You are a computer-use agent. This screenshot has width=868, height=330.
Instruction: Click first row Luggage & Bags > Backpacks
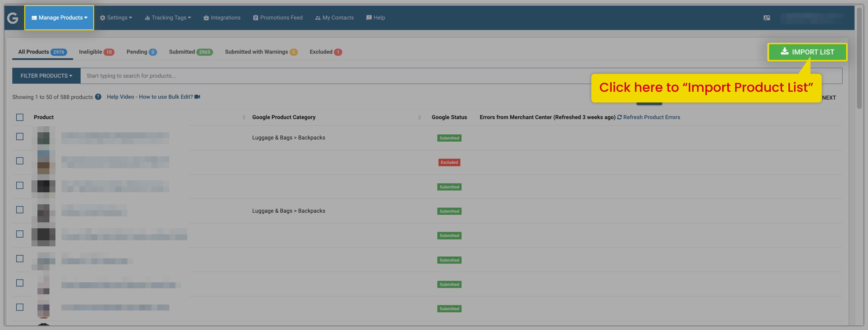(x=288, y=138)
